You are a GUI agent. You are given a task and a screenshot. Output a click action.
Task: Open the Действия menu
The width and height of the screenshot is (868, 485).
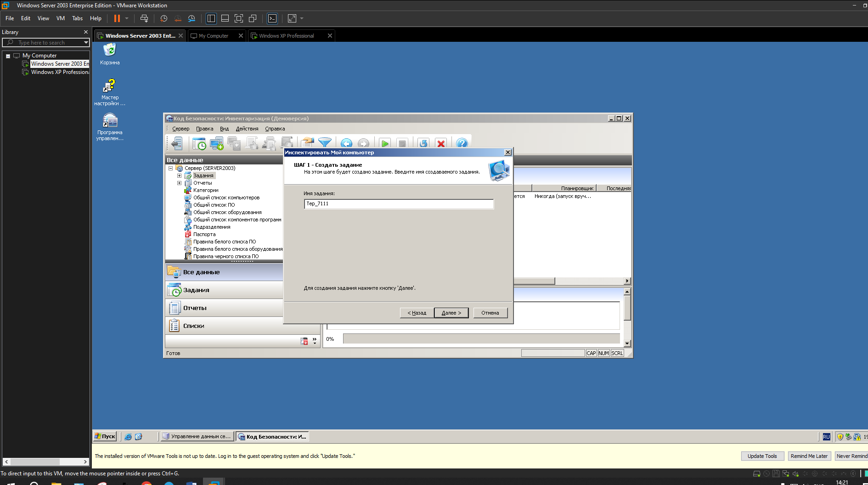click(x=247, y=129)
